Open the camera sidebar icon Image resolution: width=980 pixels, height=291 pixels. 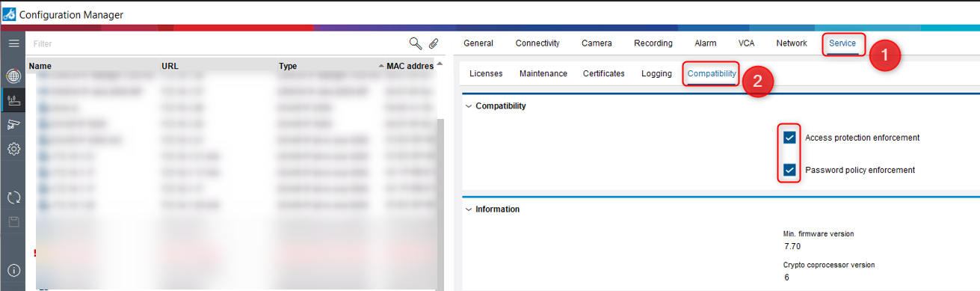13,124
